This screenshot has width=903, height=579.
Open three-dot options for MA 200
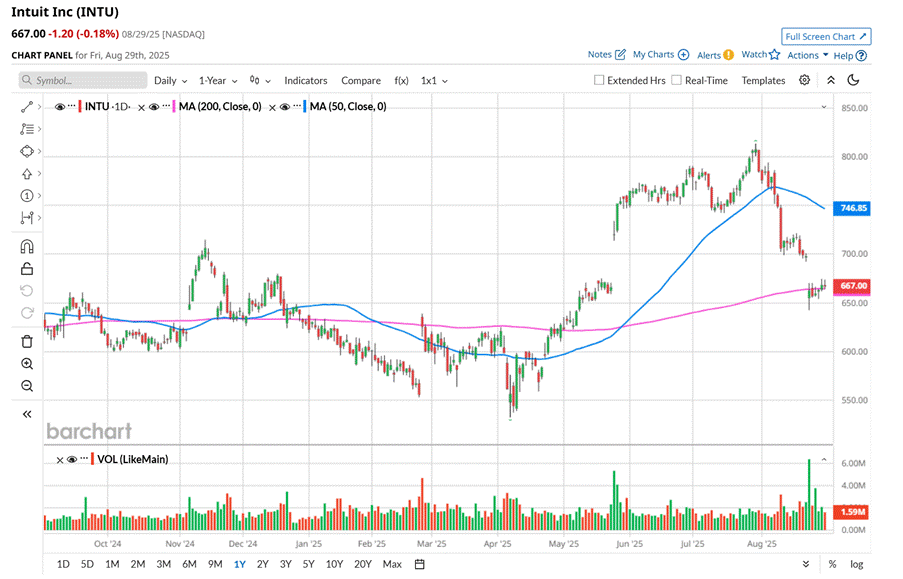click(x=166, y=106)
